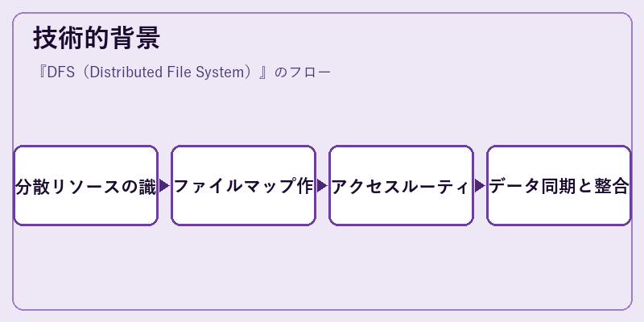Select the ファイルマップ作 flow step box
This screenshot has height=322, width=644.
(x=244, y=186)
